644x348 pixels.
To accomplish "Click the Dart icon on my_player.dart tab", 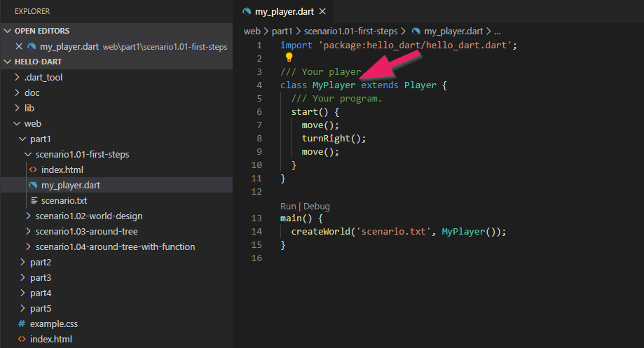I will (247, 12).
